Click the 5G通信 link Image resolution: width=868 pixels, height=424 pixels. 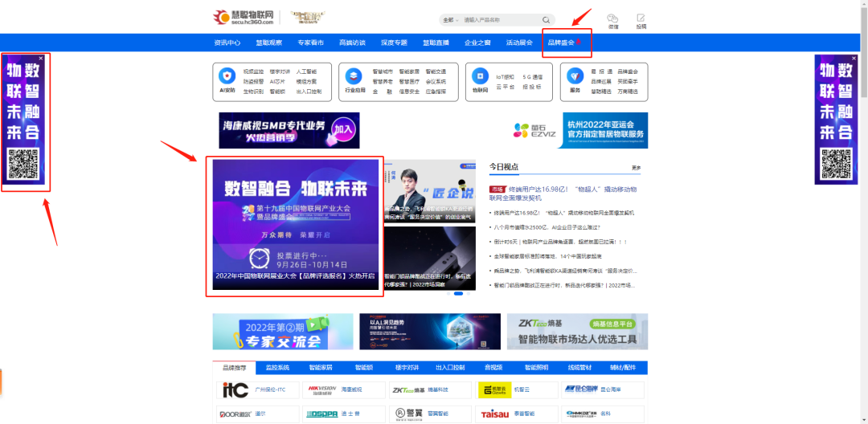[x=533, y=77]
